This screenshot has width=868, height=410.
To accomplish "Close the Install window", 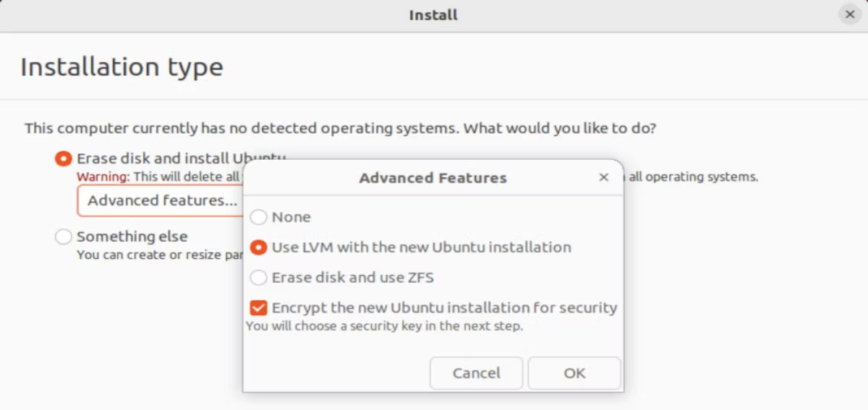I will (x=850, y=14).
